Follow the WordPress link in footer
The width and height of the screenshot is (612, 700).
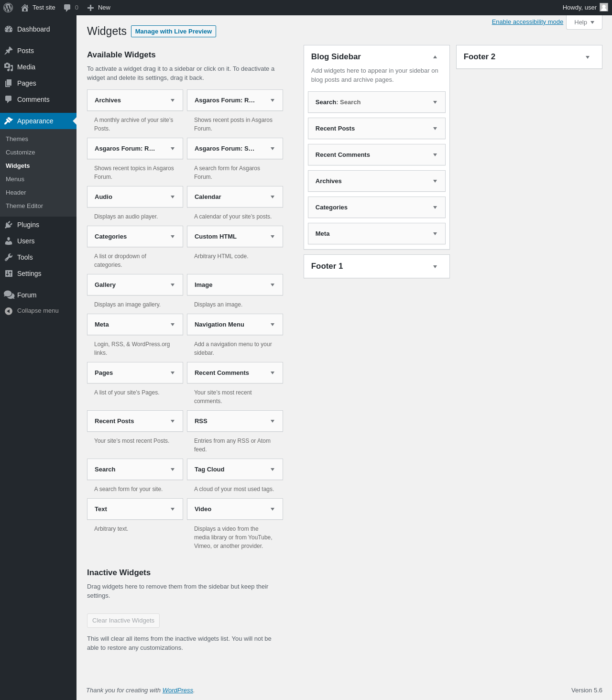177,690
